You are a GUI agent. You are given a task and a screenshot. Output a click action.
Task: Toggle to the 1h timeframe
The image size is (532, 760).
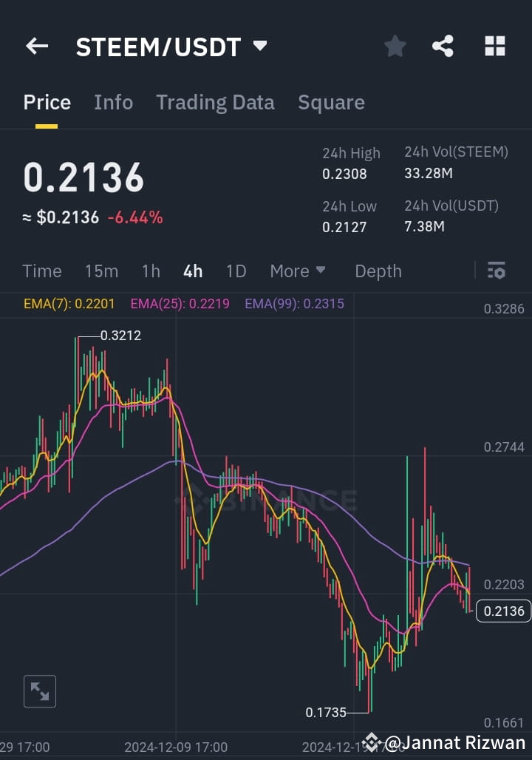tap(151, 271)
